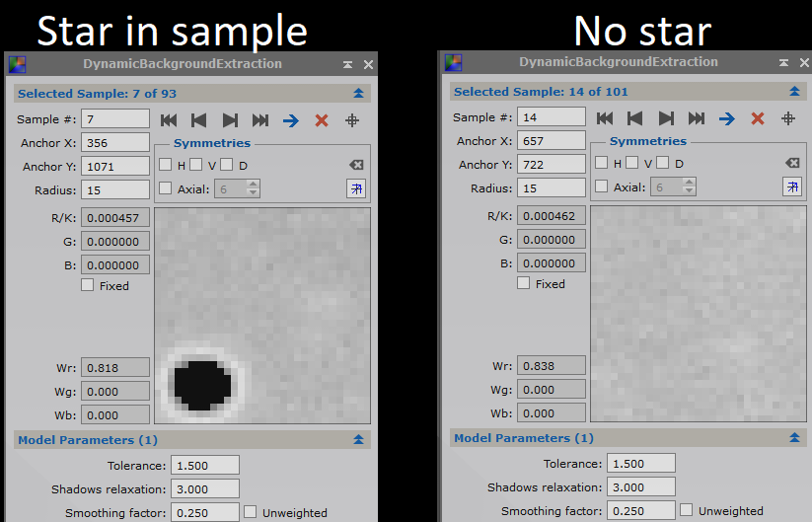Toggle Unweighted checkbox in left window

251,512
